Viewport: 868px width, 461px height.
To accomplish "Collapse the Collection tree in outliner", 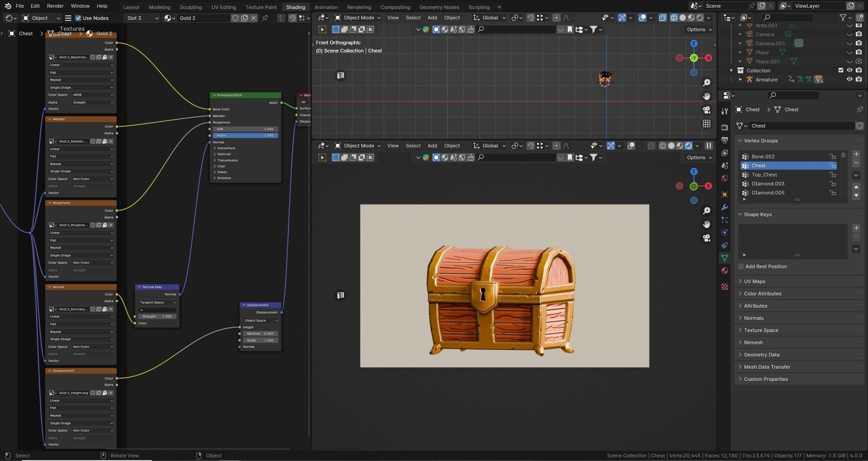I will (731, 71).
